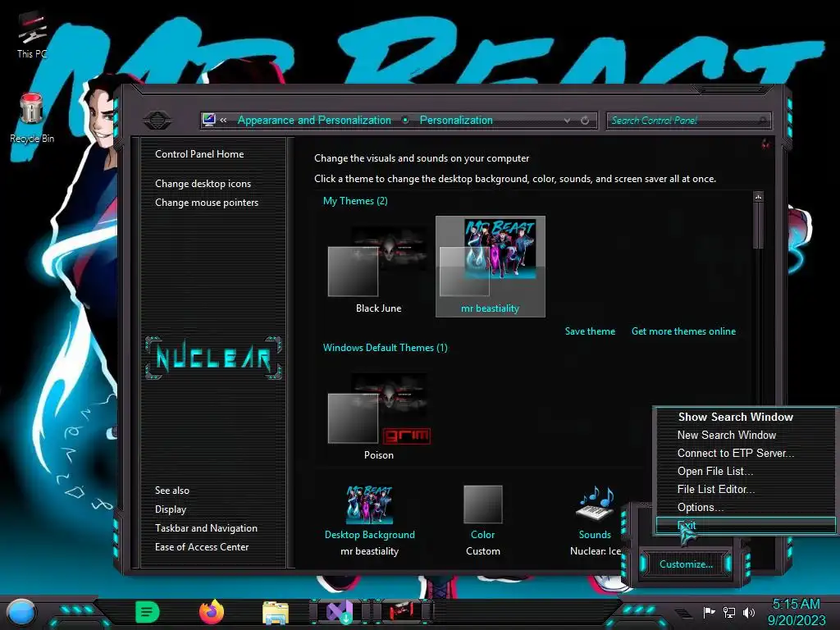The width and height of the screenshot is (840, 630).
Task: Open the green notes app on taskbar
Action: click(x=147, y=612)
